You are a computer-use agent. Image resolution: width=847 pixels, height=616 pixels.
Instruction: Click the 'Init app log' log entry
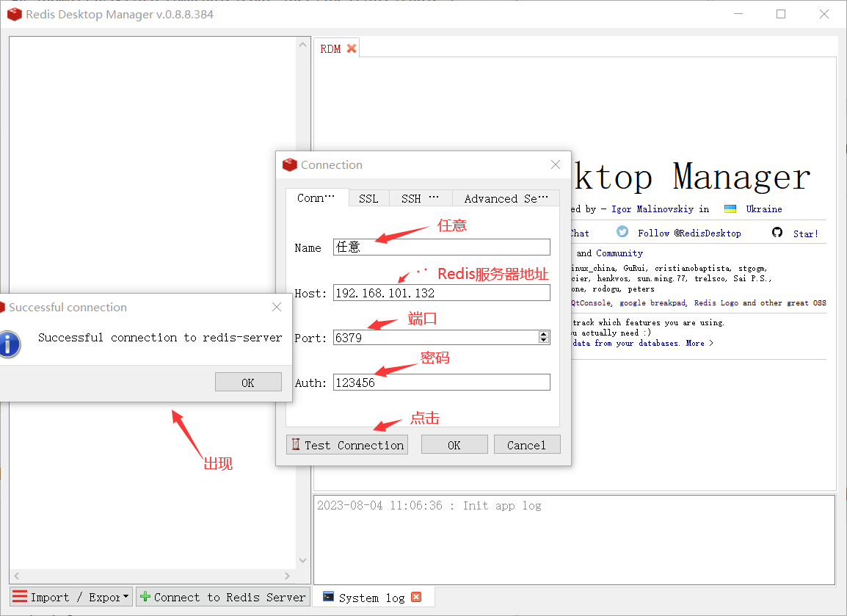[429, 506]
